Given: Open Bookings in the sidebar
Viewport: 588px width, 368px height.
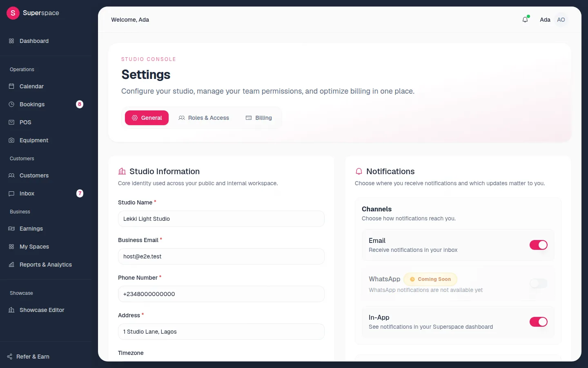Looking at the screenshot, I should pyautogui.click(x=46, y=104).
